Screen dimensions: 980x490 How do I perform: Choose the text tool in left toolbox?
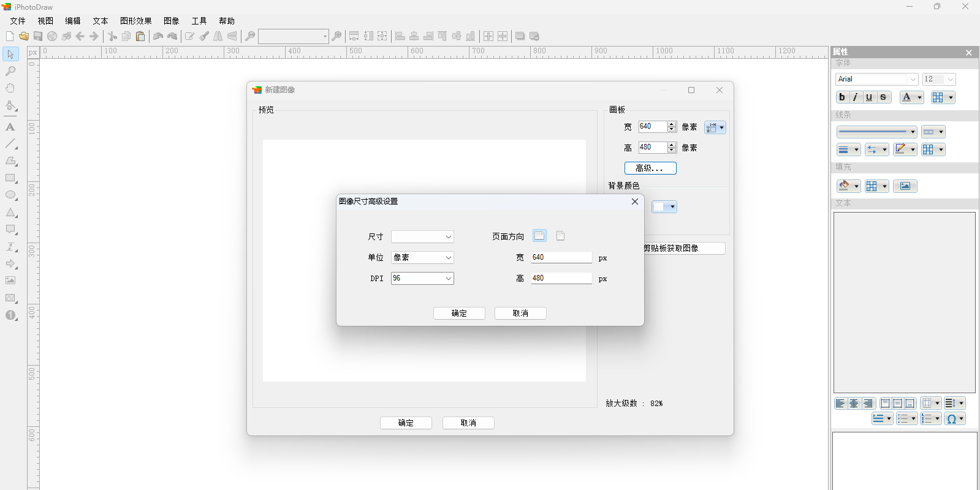10,127
